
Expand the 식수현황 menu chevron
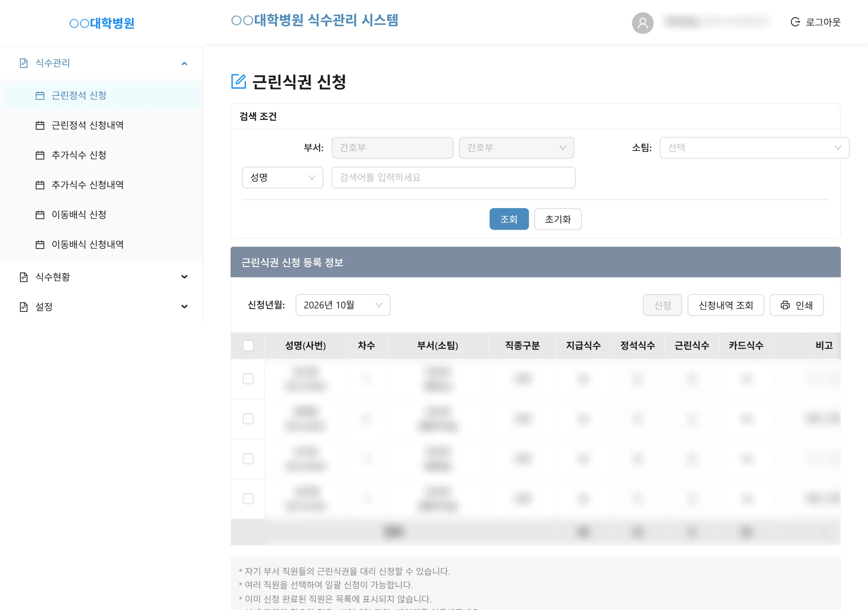point(184,277)
